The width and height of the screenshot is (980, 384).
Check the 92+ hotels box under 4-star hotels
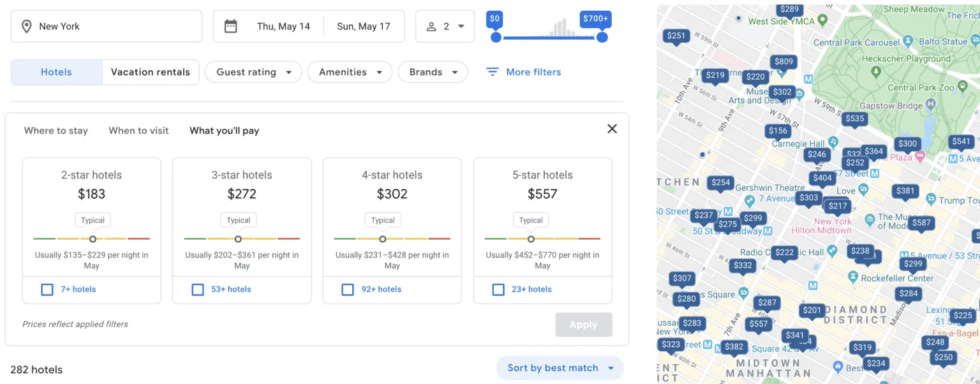coord(348,289)
